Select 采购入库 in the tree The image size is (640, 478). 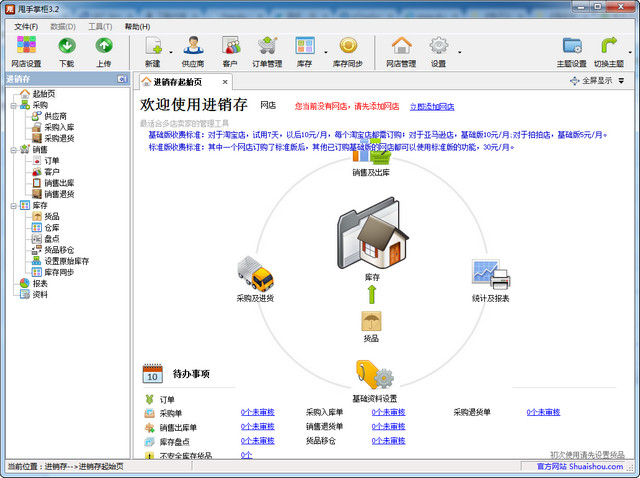pos(59,127)
